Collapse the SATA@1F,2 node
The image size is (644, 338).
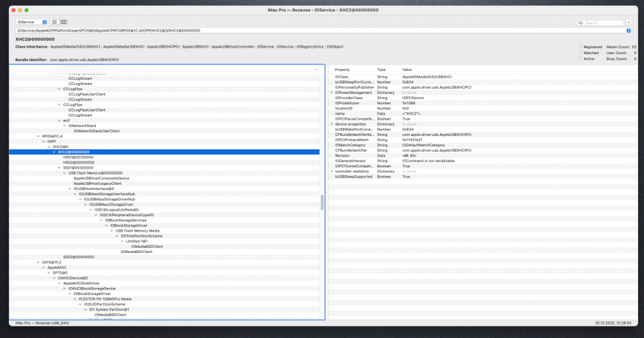tap(38, 262)
